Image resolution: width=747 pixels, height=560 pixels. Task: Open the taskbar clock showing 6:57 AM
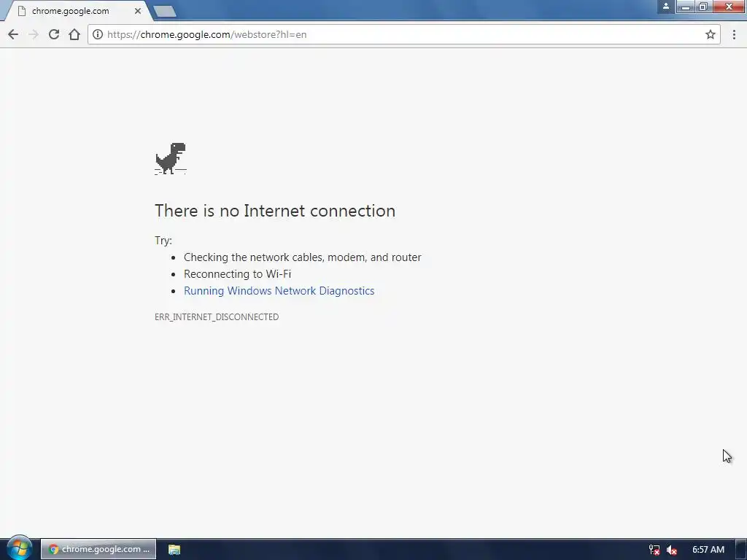[708, 550]
